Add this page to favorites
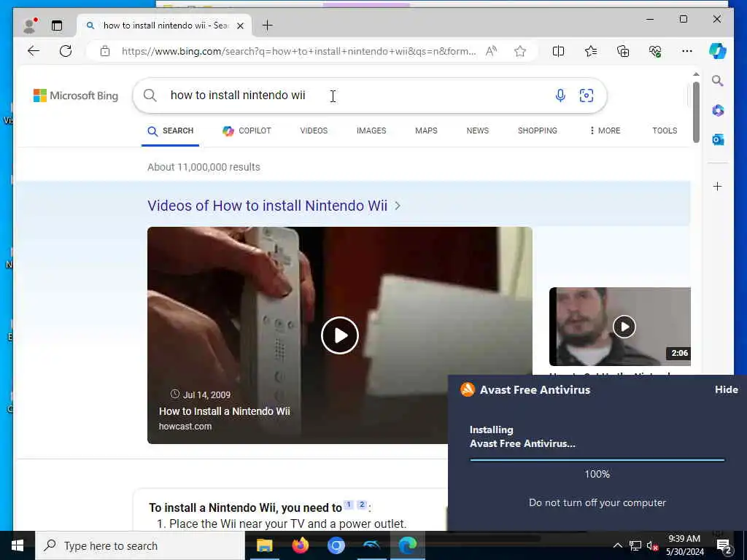747x560 pixels. click(x=519, y=51)
